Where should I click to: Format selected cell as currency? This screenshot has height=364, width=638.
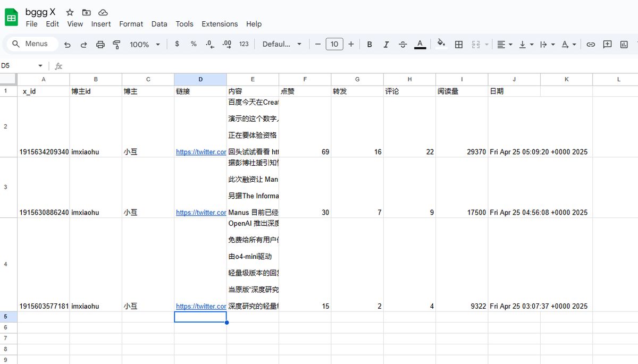click(x=177, y=44)
